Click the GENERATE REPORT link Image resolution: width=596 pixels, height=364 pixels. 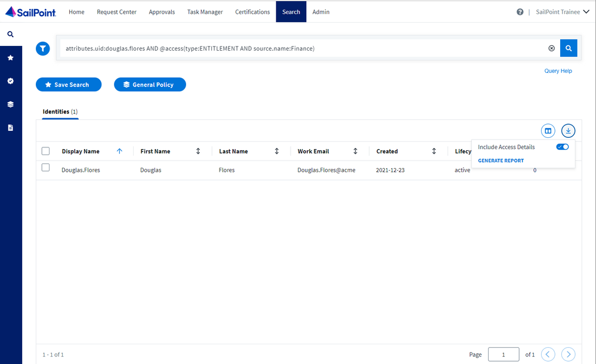pyautogui.click(x=501, y=161)
